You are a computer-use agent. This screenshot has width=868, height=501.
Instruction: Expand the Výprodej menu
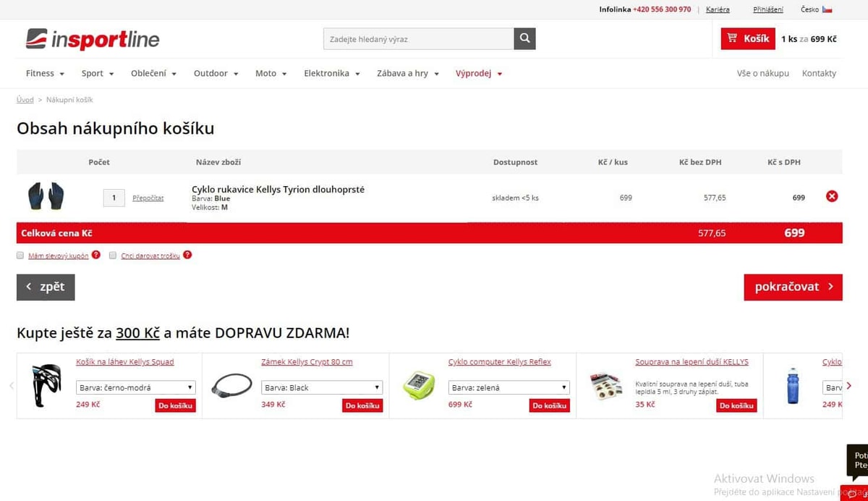point(479,73)
